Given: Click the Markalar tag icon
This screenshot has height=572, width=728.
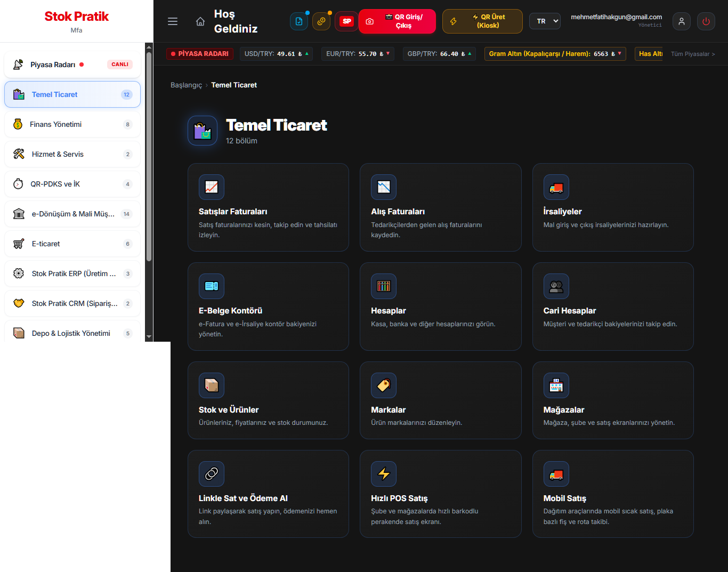Looking at the screenshot, I should click(384, 385).
